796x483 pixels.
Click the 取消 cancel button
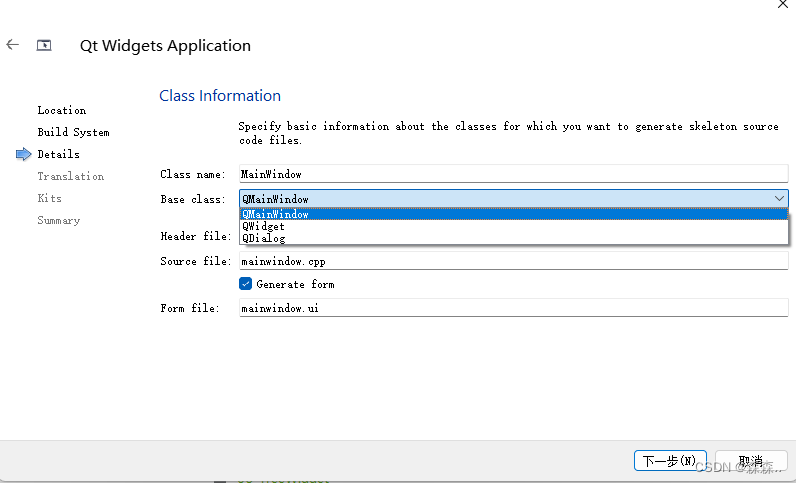751,461
